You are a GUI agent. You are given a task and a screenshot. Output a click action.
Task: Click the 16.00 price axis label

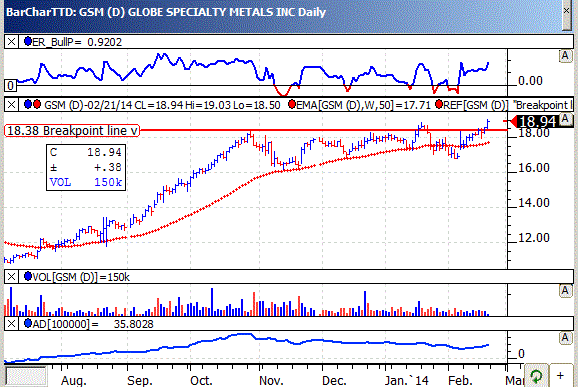(534, 168)
